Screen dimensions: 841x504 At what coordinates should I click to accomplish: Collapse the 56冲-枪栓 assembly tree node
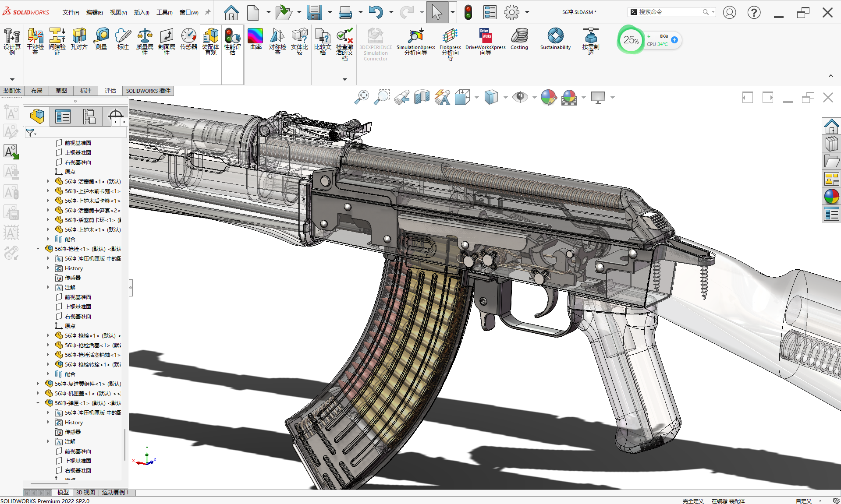38,249
